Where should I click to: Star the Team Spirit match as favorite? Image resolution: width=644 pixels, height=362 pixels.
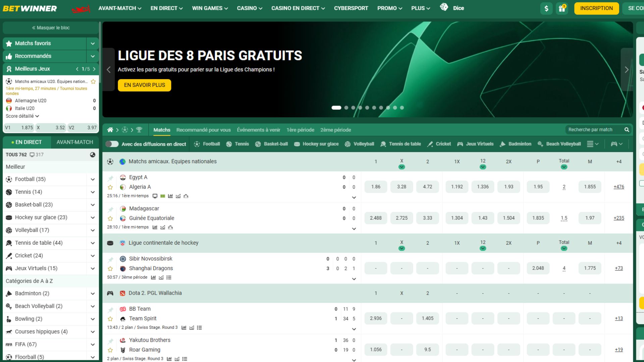pyautogui.click(x=110, y=318)
